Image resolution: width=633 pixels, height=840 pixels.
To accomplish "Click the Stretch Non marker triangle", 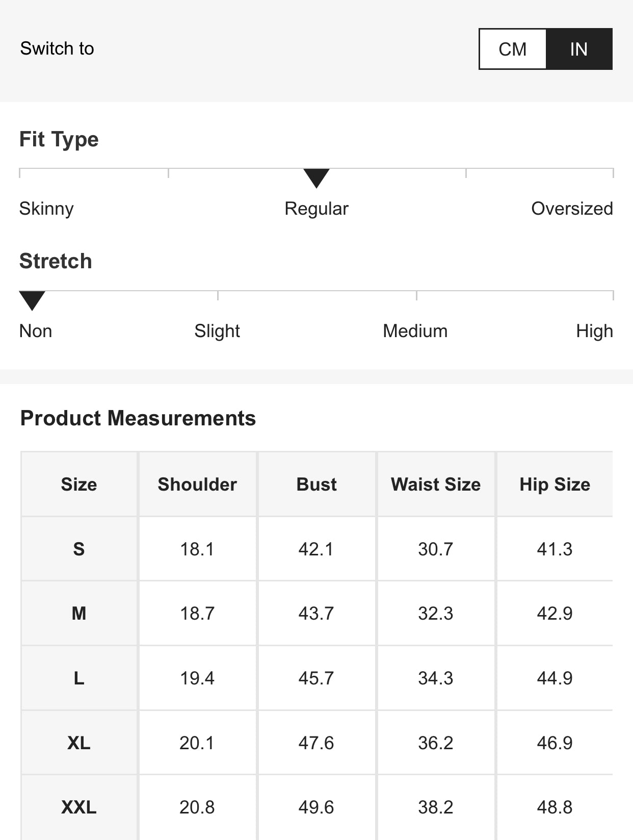I will tap(32, 300).
